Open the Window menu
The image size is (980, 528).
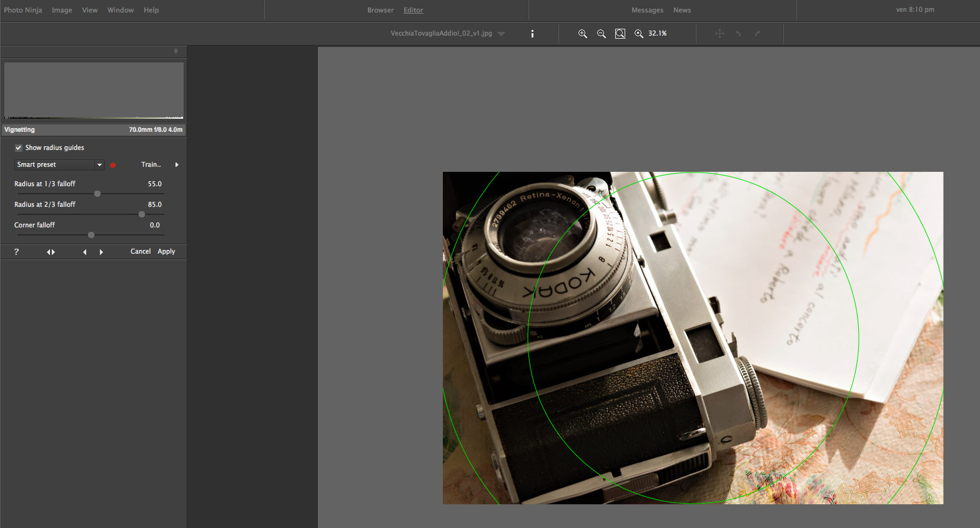[121, 10]
